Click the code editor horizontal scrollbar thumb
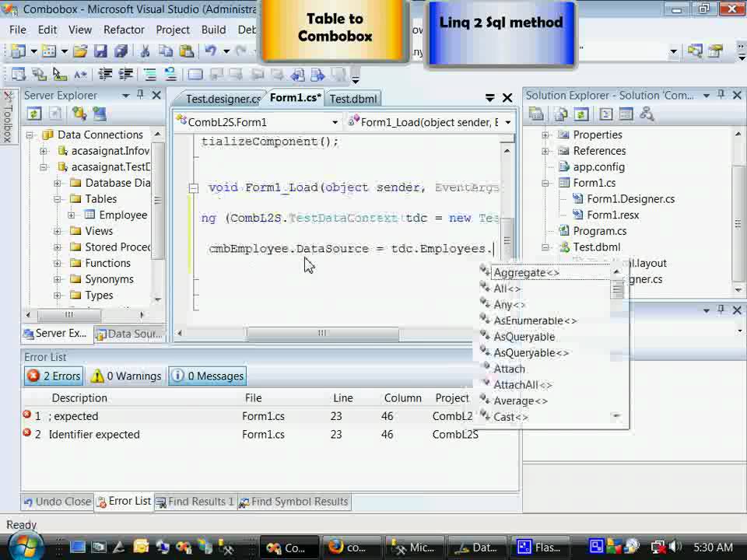Image resolution: width=747 pixels, height=560 pixels. (x=322, y=334)
